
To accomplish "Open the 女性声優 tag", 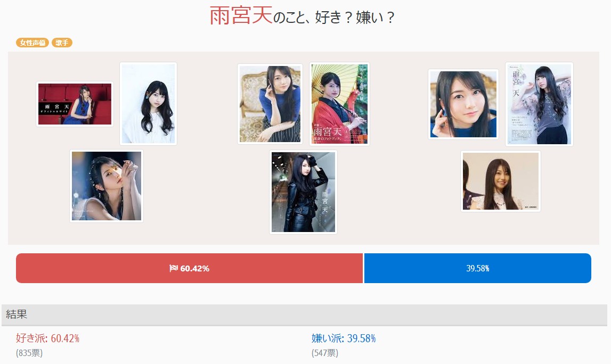I will click(x=32, y=43).
